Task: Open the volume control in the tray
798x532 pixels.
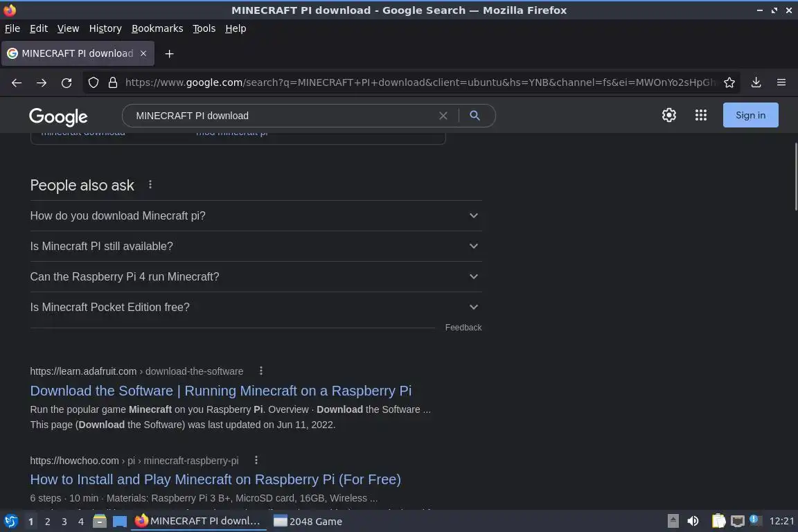Action: click(693, 522)
